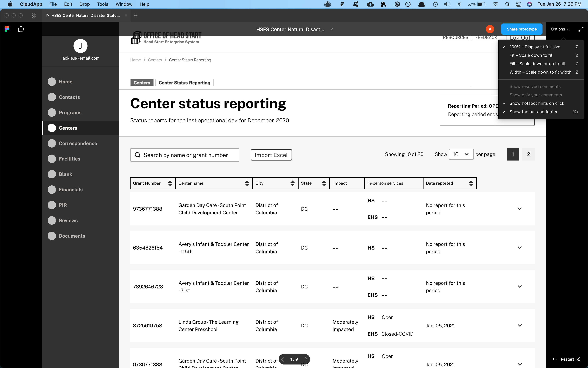
Task: Open the Tools menu in menu bar
Action: coord(103,4)
